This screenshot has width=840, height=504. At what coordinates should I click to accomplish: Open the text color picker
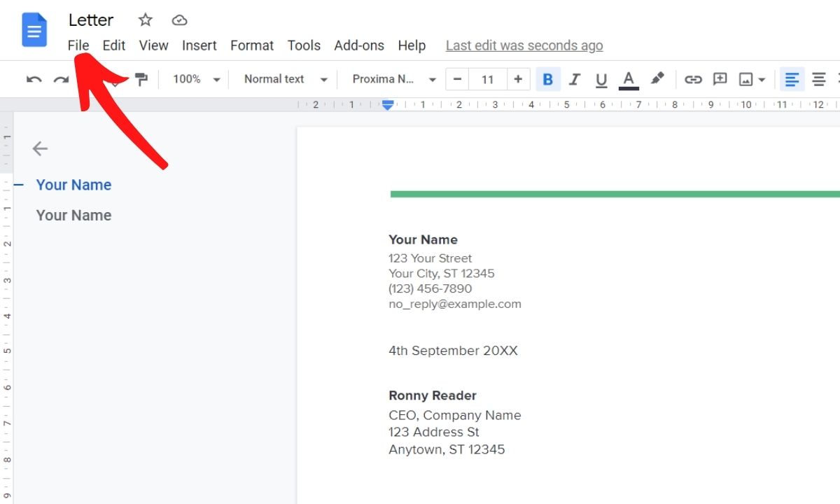(629, 79)
